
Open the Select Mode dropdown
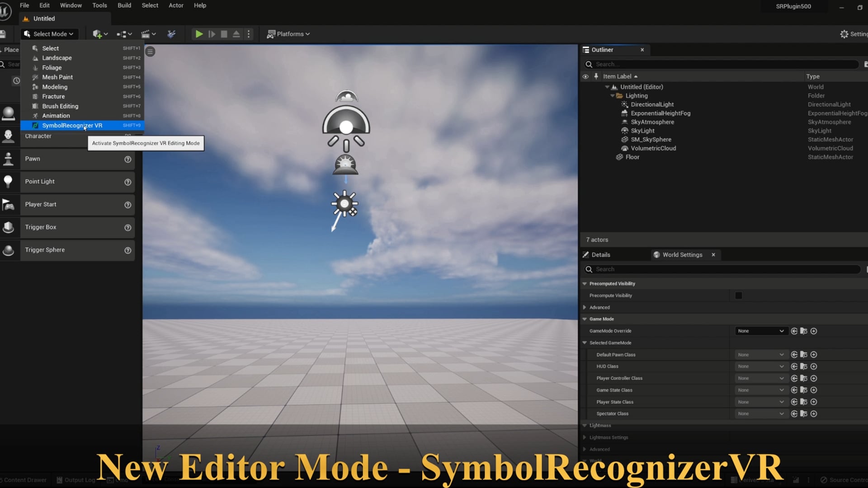coord(49,34)
